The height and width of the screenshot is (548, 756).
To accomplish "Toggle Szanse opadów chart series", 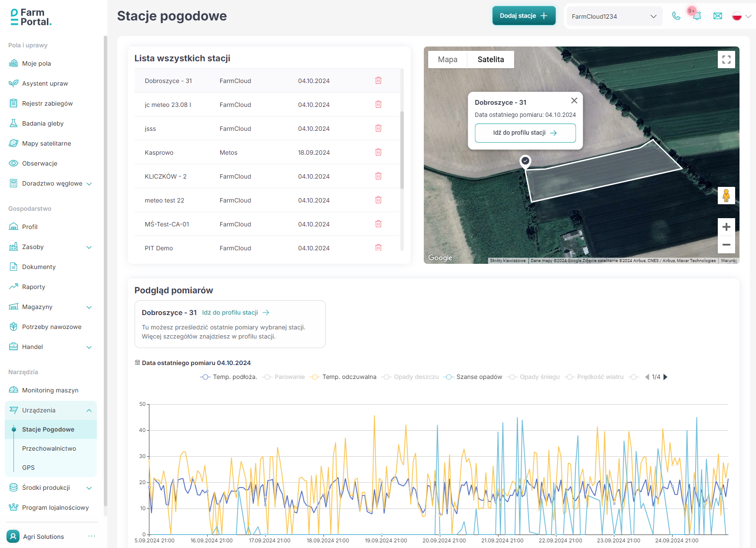I will coord(473,377).
